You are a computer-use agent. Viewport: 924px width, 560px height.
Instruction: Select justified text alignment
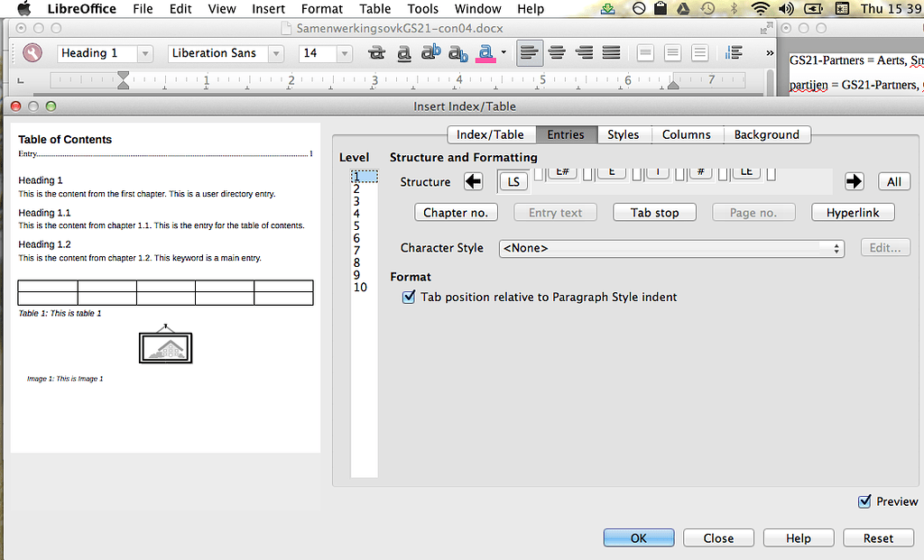click(x=611, y=53)
